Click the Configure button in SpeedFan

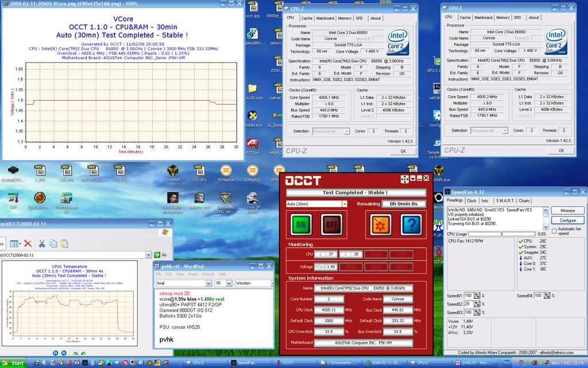coord(567,220)
